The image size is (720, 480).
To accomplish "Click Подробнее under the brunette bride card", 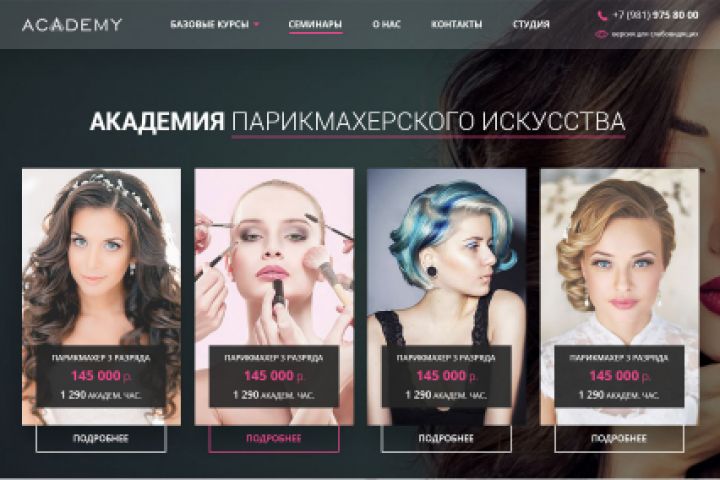I will point(101,439).
